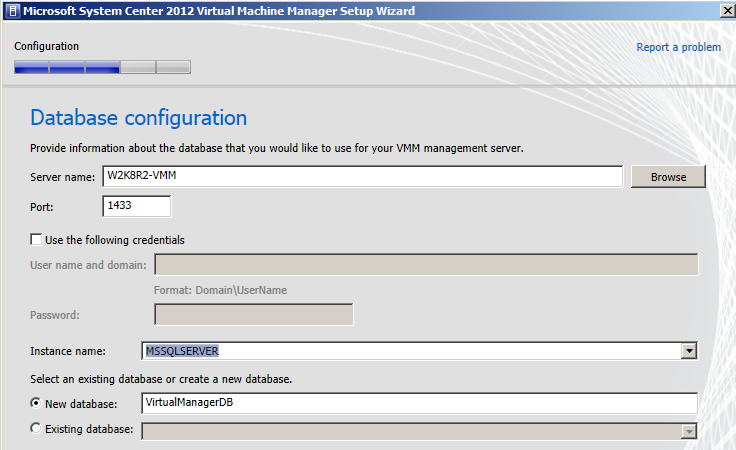736x450 pixels.
Task: Click the setup wizard title bar icon
Action: pyautogui.click(x=13, y=11)
